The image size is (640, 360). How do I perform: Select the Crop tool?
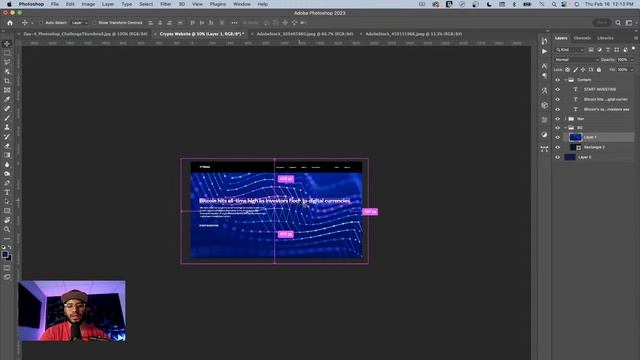click(7, 81)
